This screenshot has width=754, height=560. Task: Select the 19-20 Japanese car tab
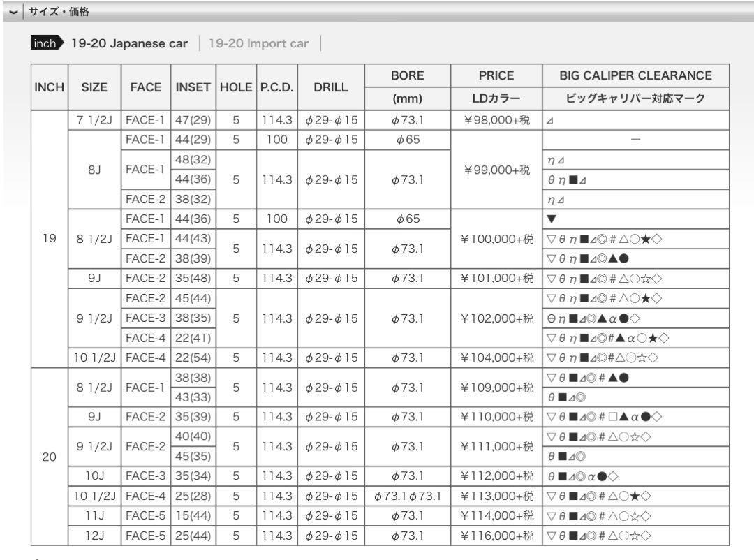point(131,44)
